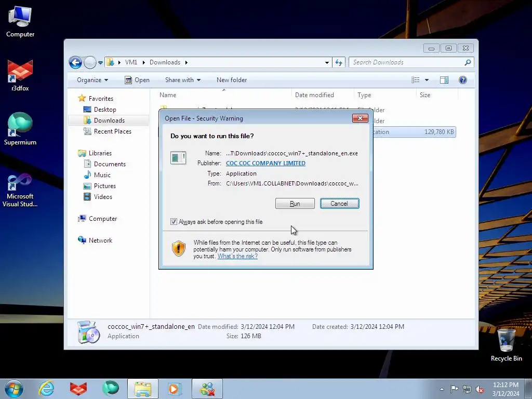The height and width of the screenshot is (399, 532).
Task: Open Music library
Action: point(102,175)
